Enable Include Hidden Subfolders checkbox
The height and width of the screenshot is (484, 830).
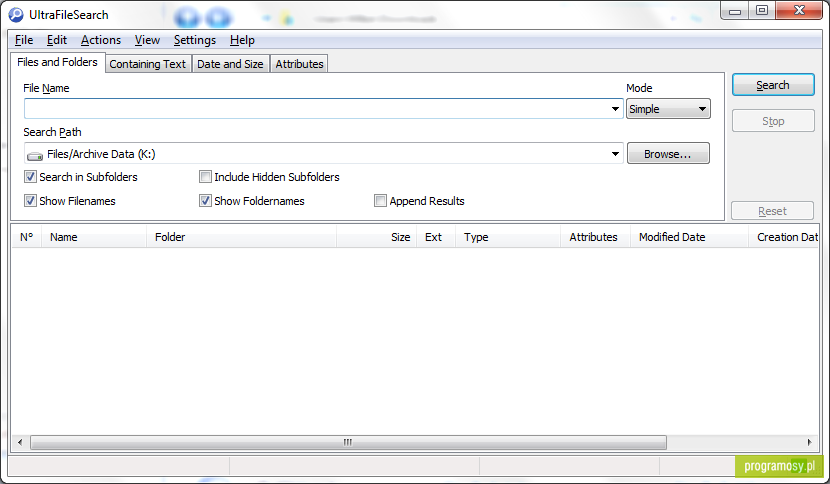coord(205,177)
